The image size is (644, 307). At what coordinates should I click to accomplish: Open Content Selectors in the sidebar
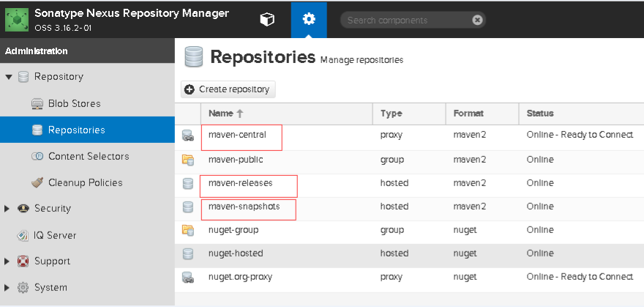tap(88, 156)
